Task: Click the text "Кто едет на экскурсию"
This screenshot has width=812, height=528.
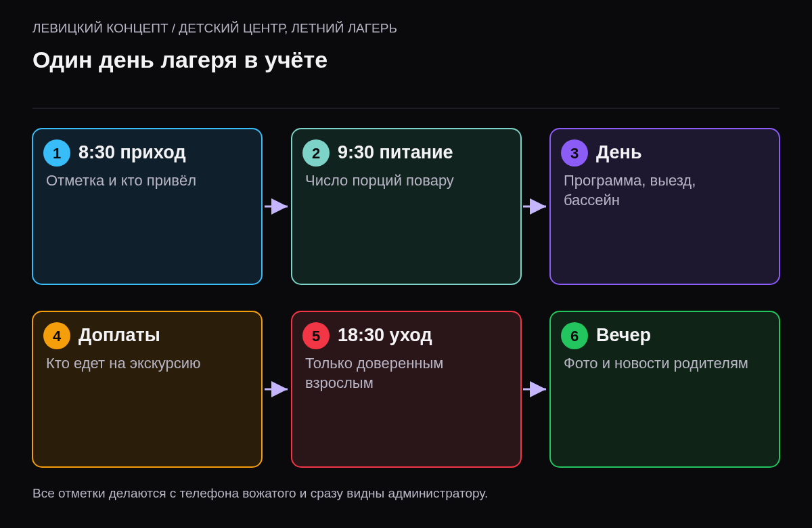Action: 123,364
